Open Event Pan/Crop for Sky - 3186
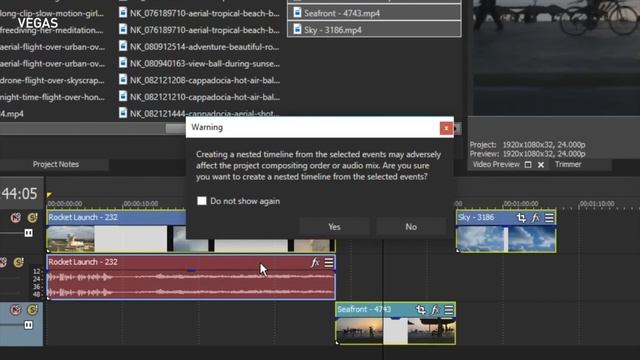Screen dimensions: 640x360 pyautogui.click(x=521, y=218)
